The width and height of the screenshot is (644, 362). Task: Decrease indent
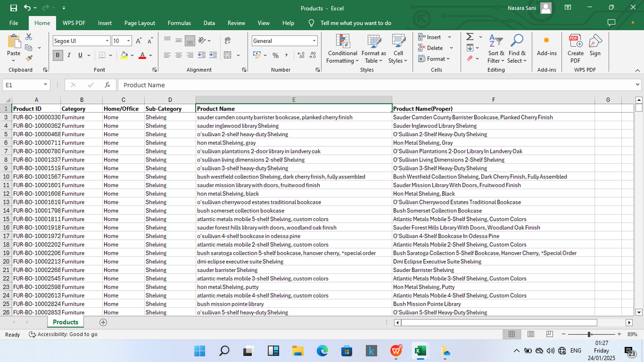click(x=202, y=55)
